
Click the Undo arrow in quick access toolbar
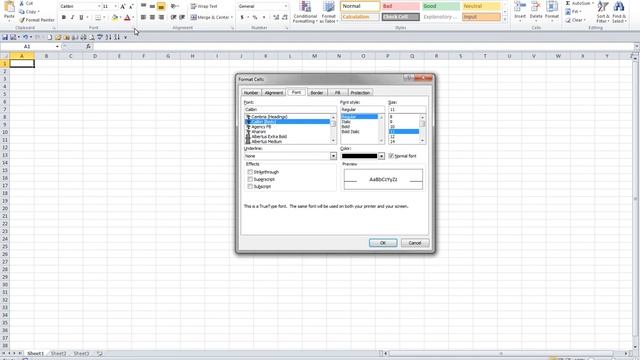25,37
